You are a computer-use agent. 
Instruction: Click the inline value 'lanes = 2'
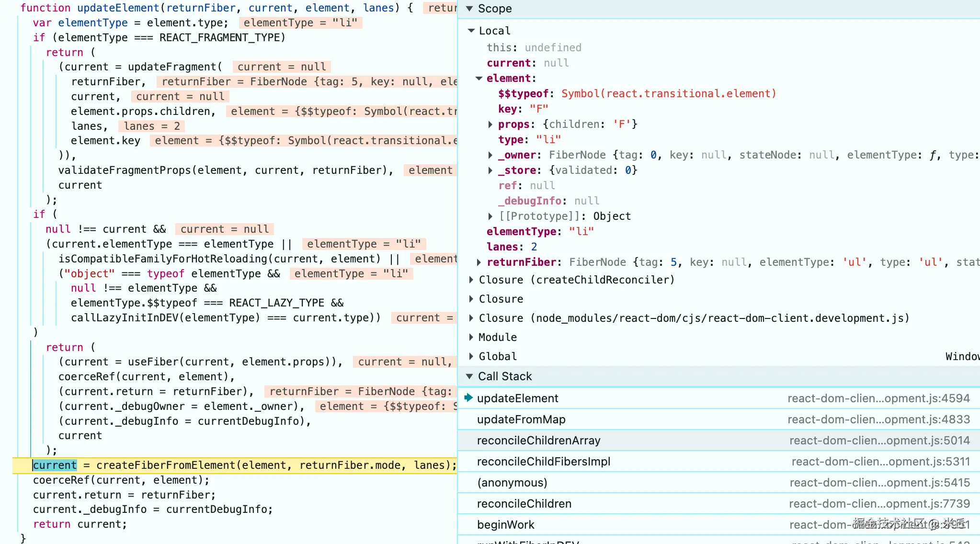pos(152,126)
